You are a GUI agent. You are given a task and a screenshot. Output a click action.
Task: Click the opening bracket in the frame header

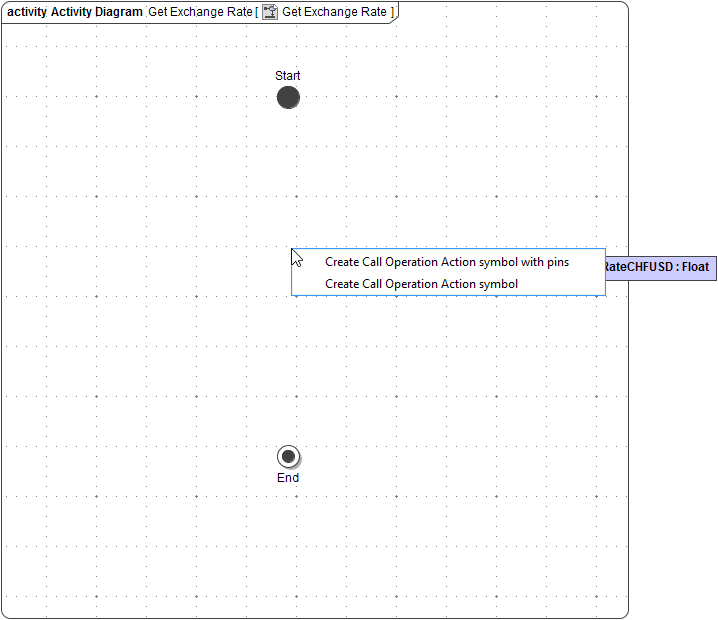pos(256,12)
